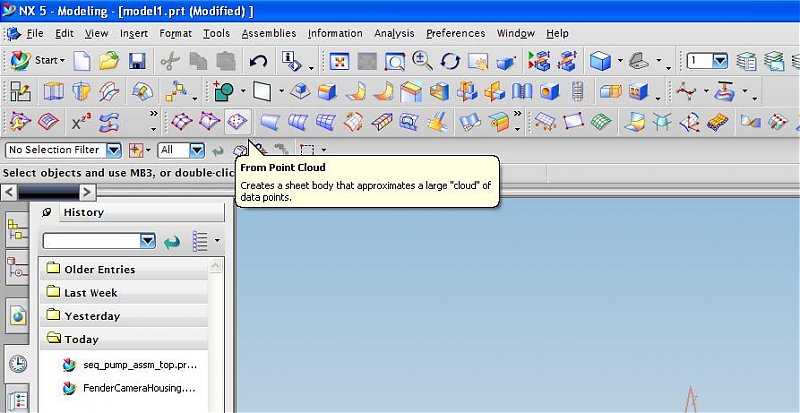
Task: Click the right arrow above the resource bar
Action: (x=87, y=192)
